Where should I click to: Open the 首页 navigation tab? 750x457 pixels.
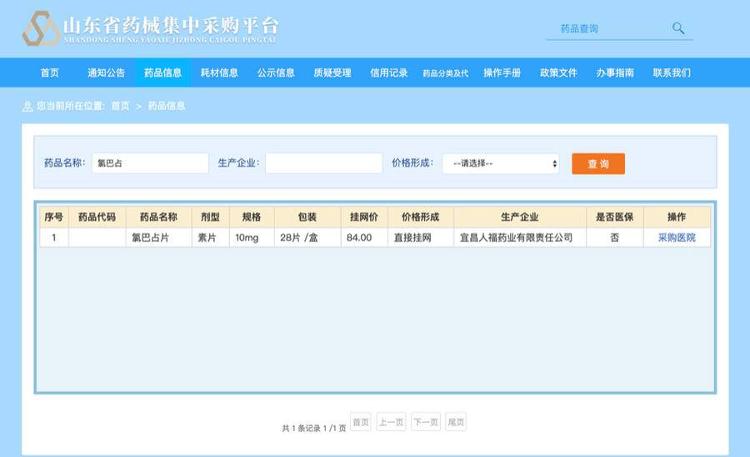(x=50, y=73)
